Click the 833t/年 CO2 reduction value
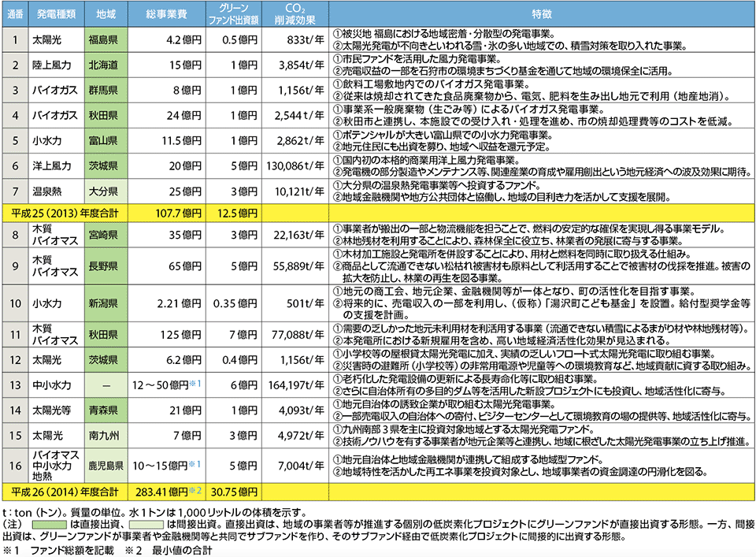 [x=306, y=39]
